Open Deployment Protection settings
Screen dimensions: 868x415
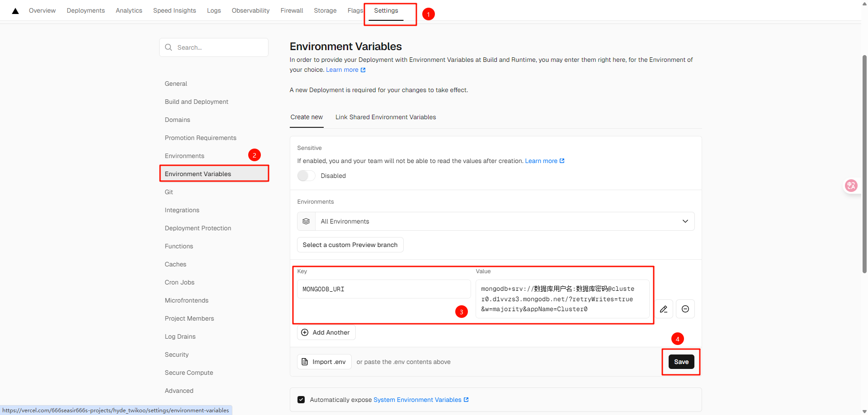[x=198, y=228]
